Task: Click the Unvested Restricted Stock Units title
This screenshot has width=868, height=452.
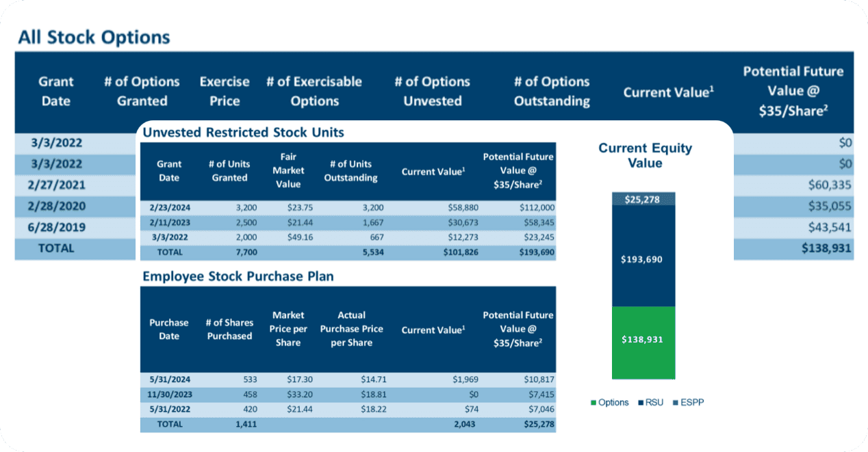Action: pyautogui.click(x=243, y=133)
